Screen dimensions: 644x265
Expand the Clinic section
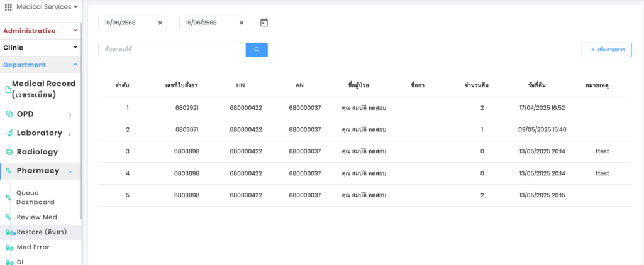click(75, 47)
